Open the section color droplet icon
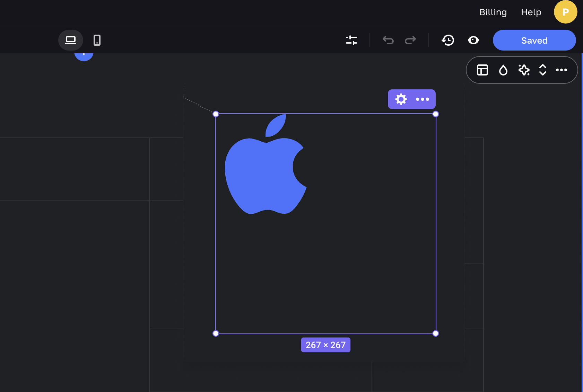The image size is (583, 392). (503, 70)
